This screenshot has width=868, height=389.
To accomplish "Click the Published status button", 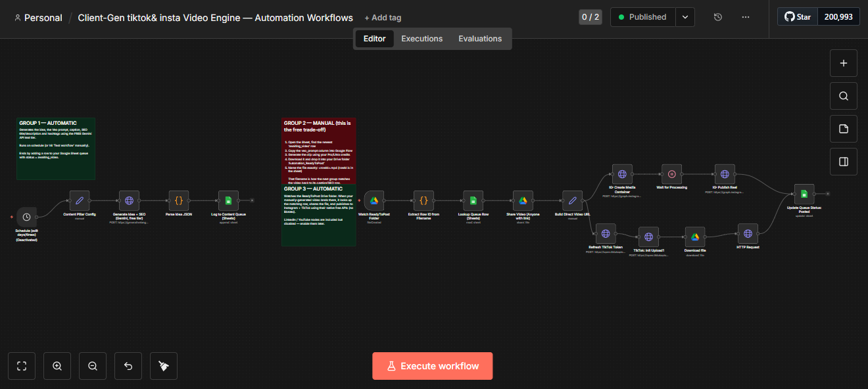I will (x=642, y=17).
